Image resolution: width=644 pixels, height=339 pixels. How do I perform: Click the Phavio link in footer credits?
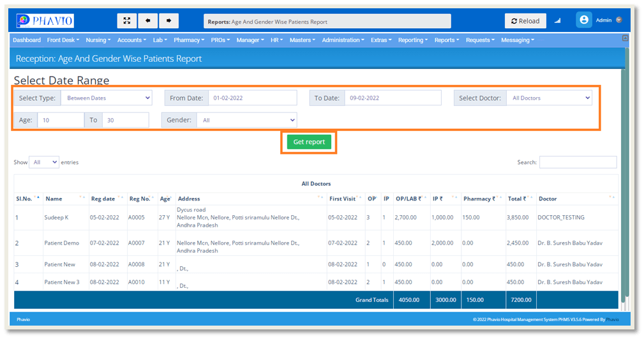(612, 319)
